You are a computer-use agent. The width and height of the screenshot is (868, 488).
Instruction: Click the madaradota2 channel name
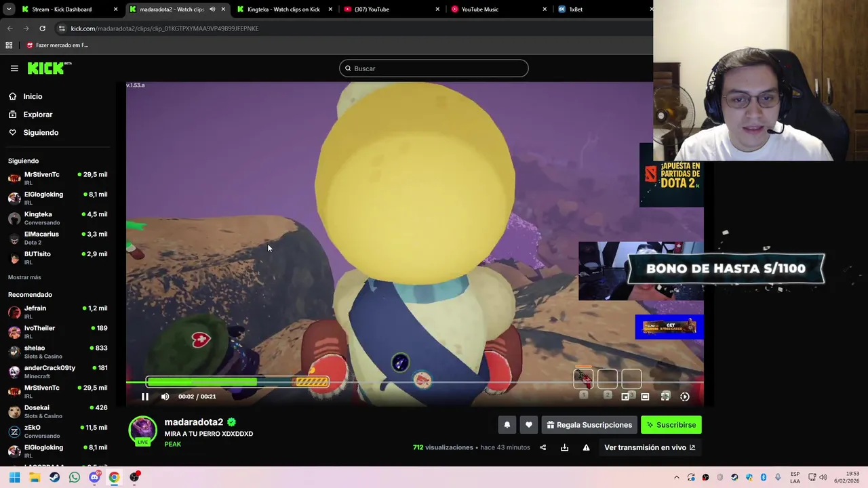click(193, 422)
